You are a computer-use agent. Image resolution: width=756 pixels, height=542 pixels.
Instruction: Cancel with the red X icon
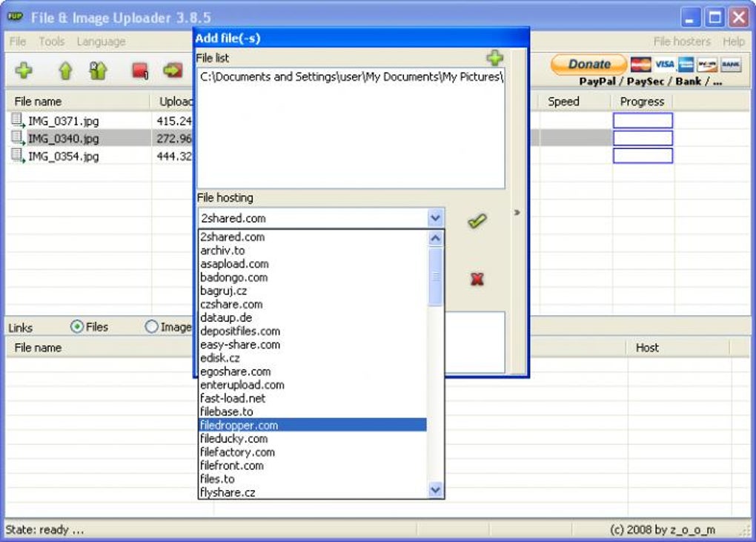coord(477,279)
